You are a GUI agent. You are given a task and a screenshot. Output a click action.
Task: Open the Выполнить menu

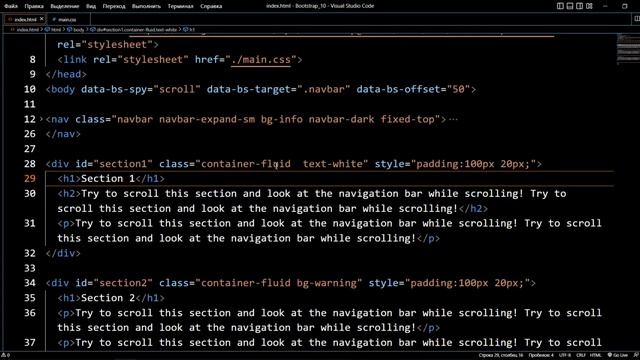click(146, 6)
